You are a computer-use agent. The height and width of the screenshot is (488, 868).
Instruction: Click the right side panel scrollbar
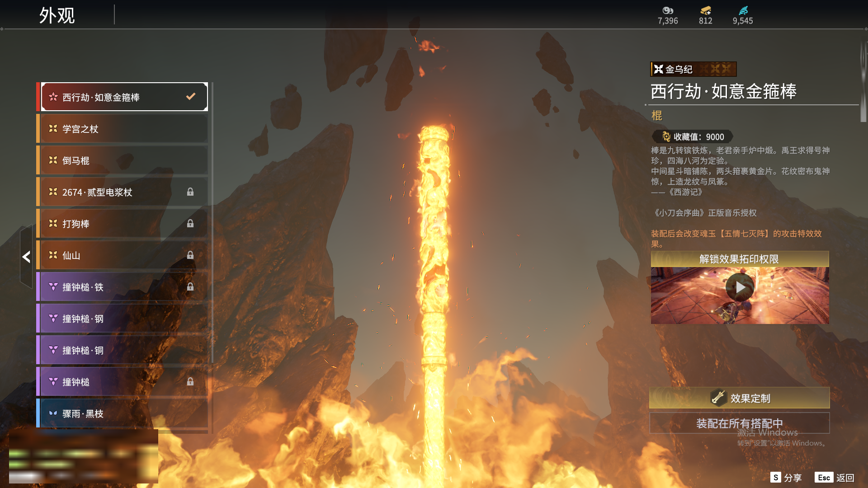click(x=863, y=82)
